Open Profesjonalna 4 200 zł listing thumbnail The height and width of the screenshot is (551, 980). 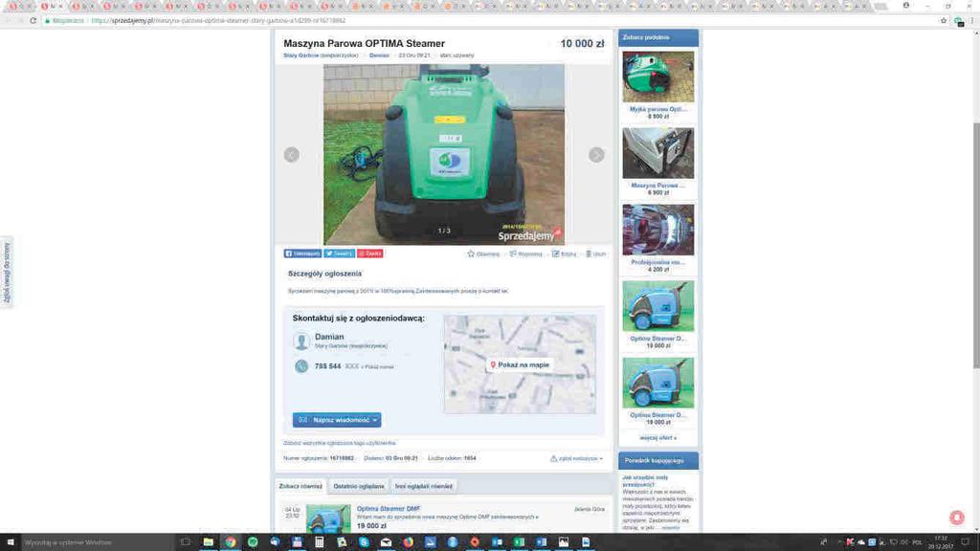coord(658,230)
